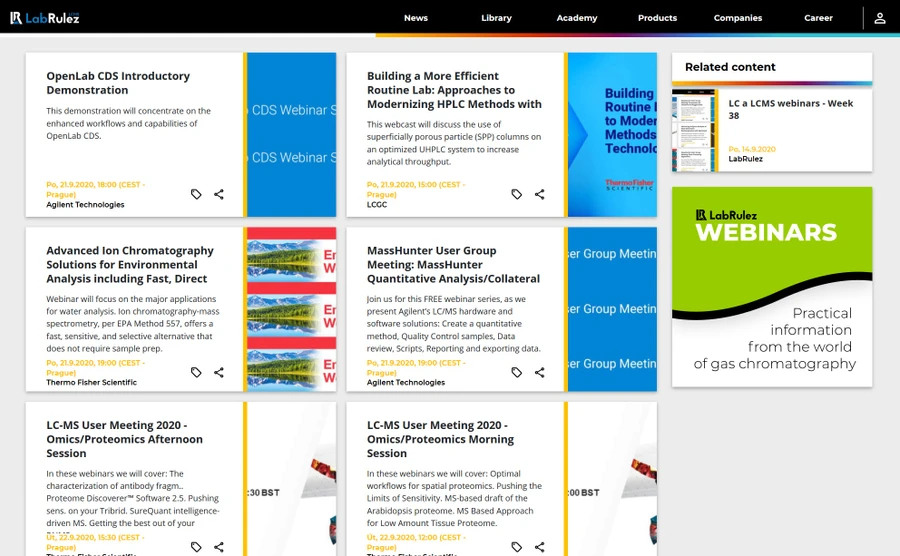Click tag icon on Advanced Ion Chromatography card
The image size is (900, 556).
[x=196, y=372]
